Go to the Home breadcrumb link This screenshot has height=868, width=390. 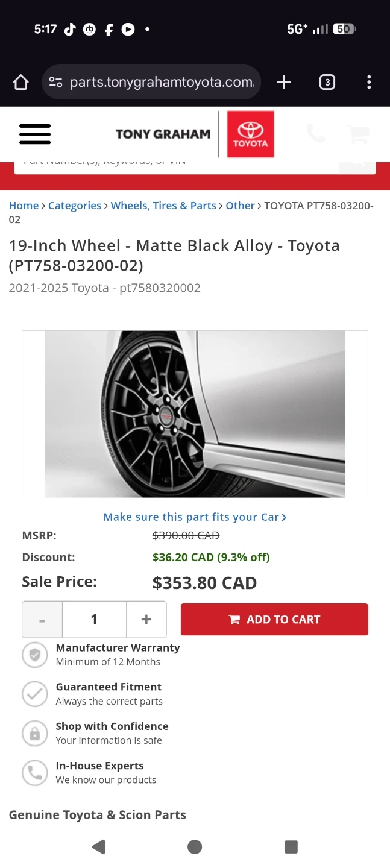[24, 206]
